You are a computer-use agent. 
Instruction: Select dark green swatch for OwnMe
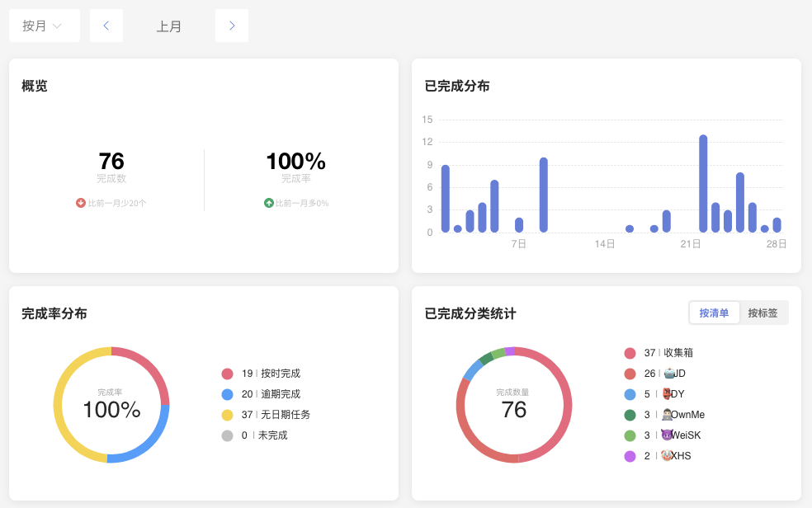pos(630,415)
